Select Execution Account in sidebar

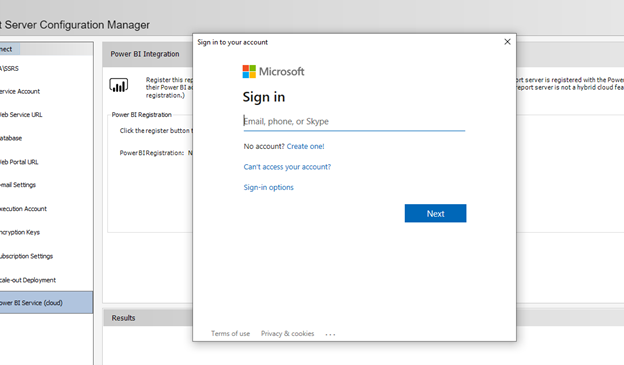tap(23, 209)
